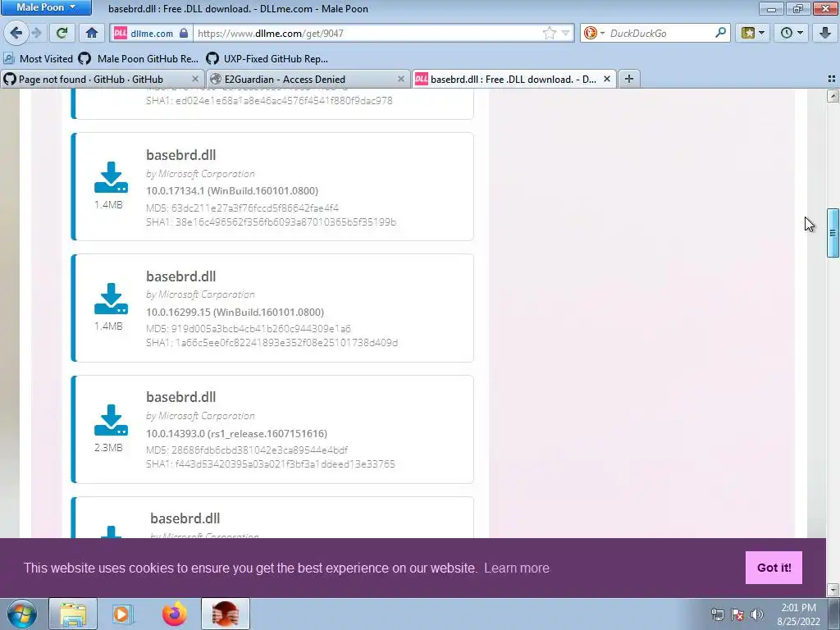Click MD5 hash of the 10.0.16299.15 card
840x630 pixels.
[x=249, y=329]
